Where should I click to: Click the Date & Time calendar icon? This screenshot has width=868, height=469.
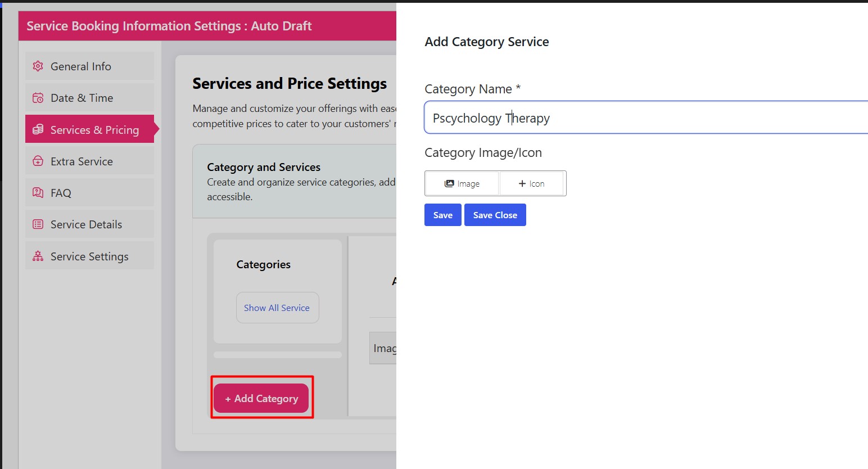[38, 98]
